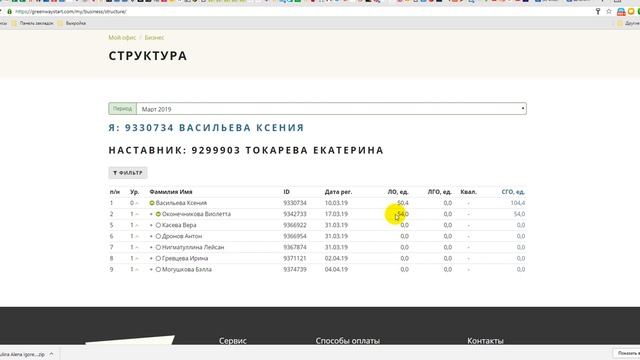Click status circle beside Дронов Антон

click(158, 236)
